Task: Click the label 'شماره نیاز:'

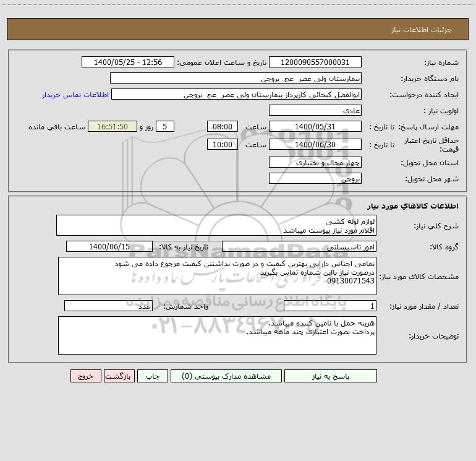Action: coord(441,62)
